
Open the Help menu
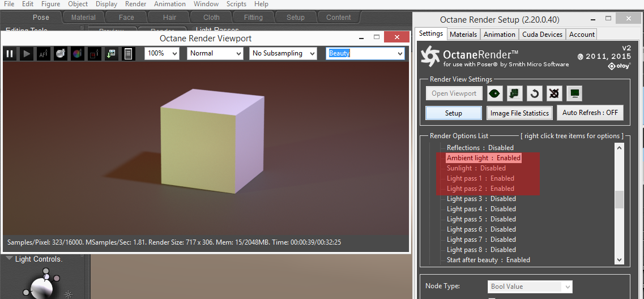(x=261, y=4)
